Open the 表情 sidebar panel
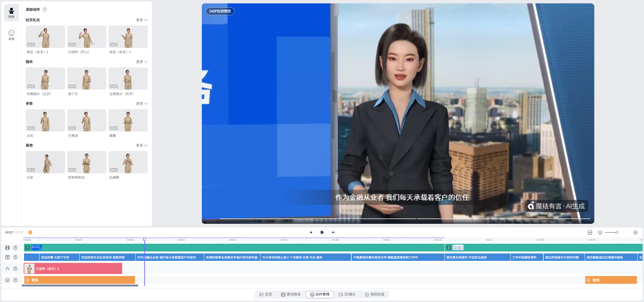This screenshot has height=302, width=644. (11, 35)
